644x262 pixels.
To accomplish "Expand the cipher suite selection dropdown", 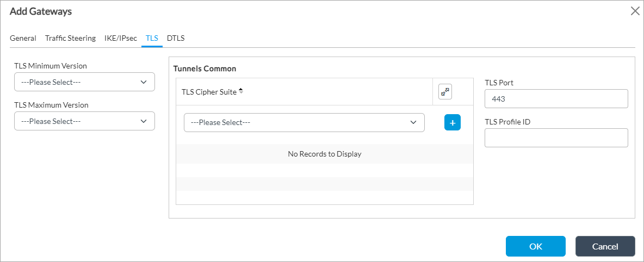I will [304, 122].
